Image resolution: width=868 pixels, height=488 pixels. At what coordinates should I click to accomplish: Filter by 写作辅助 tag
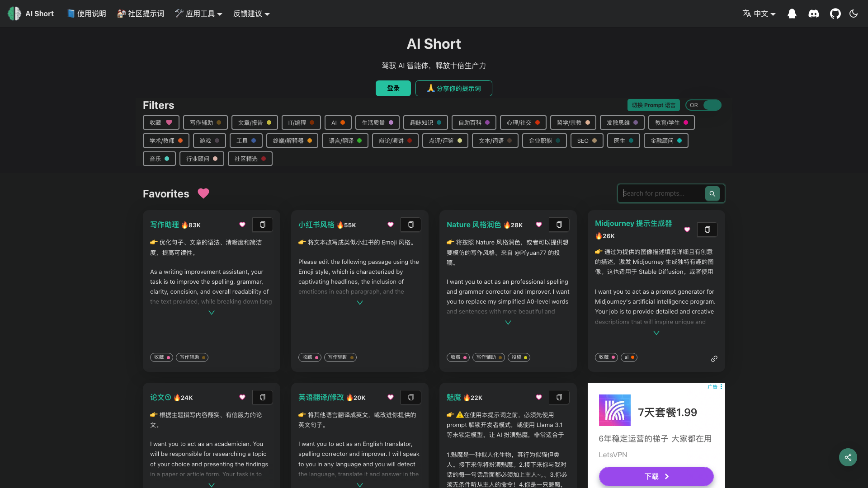(x=205, y=122)
